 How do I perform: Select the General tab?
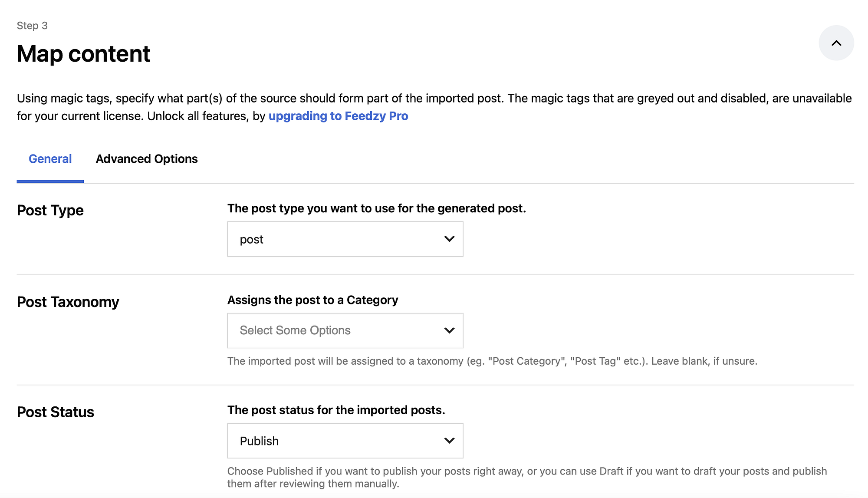click(x=50, y=159)
